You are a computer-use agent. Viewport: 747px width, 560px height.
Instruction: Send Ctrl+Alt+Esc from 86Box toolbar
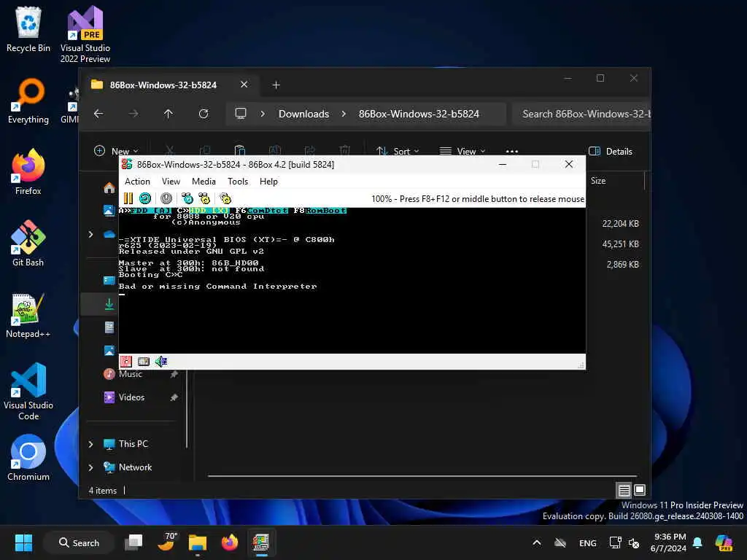[204, 198]
